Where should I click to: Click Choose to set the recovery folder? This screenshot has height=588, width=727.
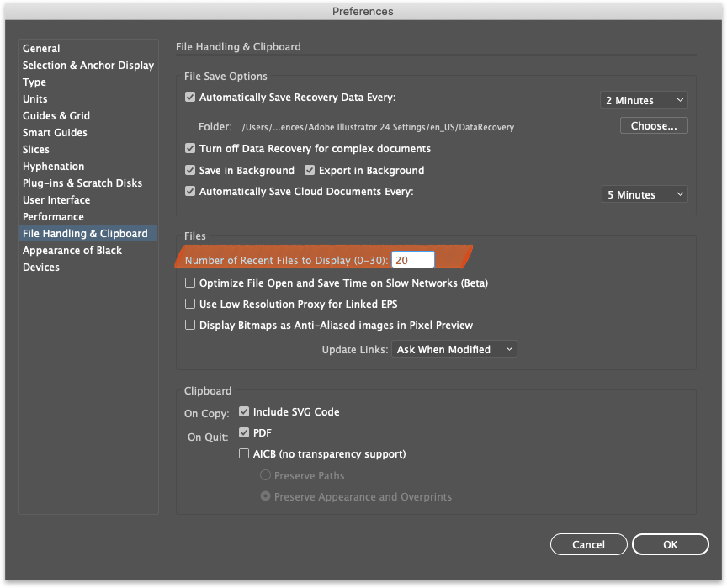coord(654,124)
